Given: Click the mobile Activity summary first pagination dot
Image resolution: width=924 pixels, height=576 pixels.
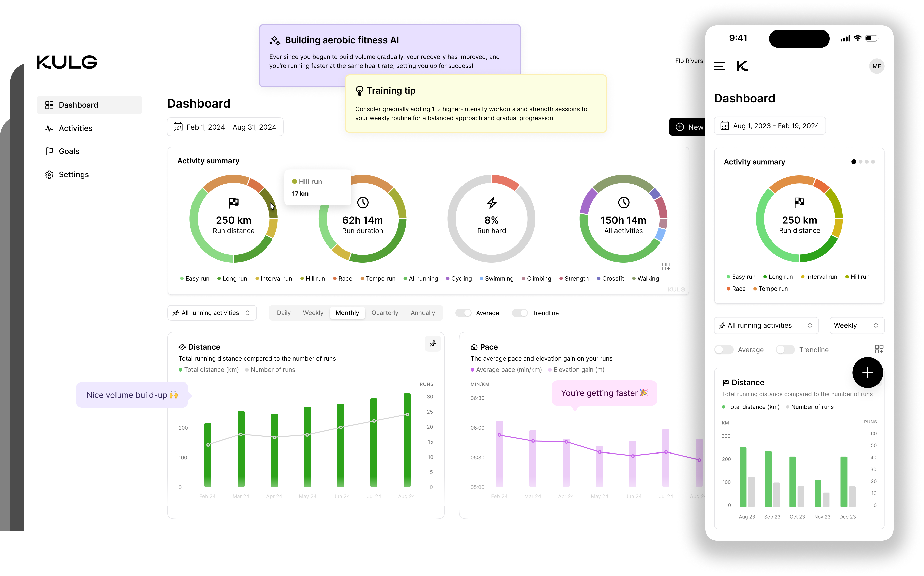Looking at the screenshot, I should click(x=854, y=162).
